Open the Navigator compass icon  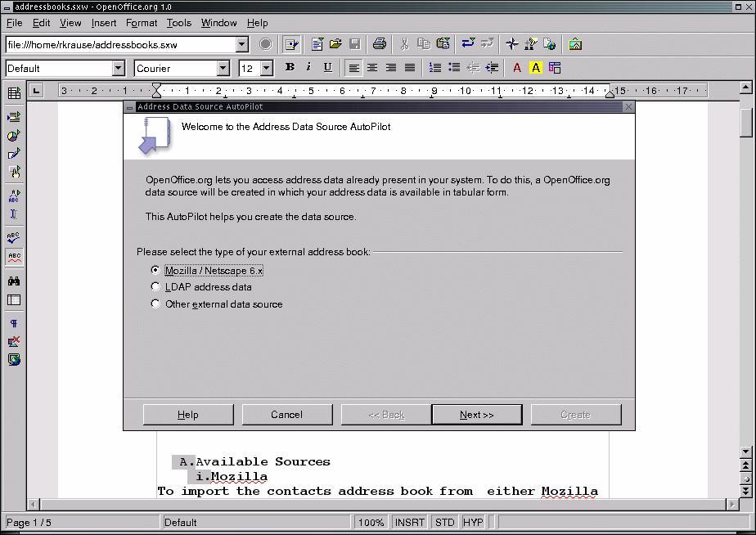click(512, 44)
